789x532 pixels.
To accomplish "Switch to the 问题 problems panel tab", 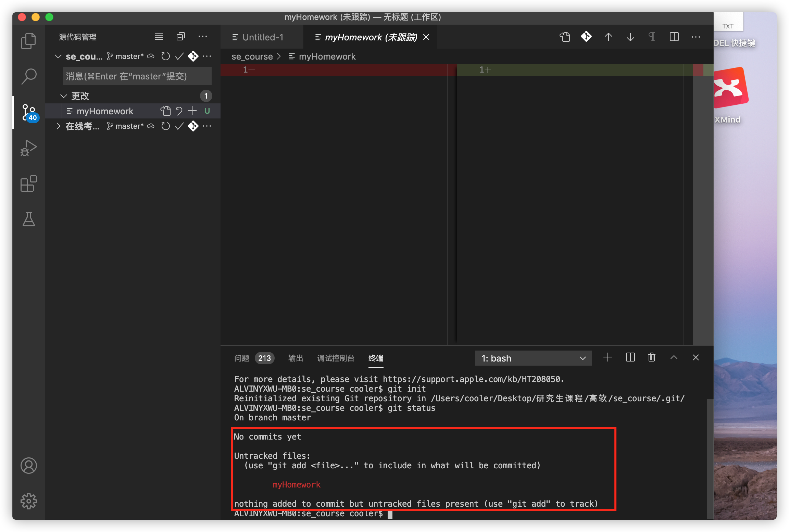I will coord(242,358).
